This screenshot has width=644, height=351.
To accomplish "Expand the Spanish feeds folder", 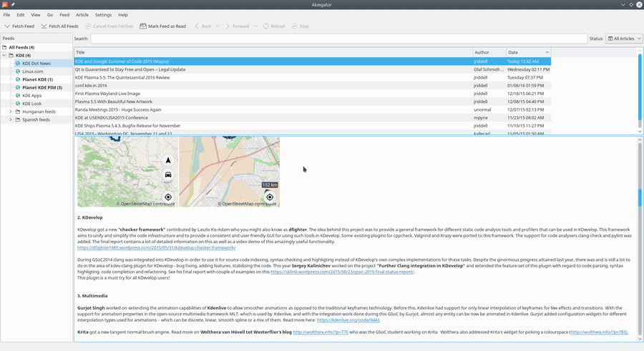I will pos(10,119).
